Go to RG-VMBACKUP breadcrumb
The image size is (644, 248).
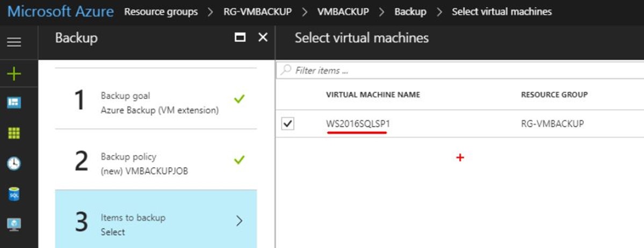258,11
